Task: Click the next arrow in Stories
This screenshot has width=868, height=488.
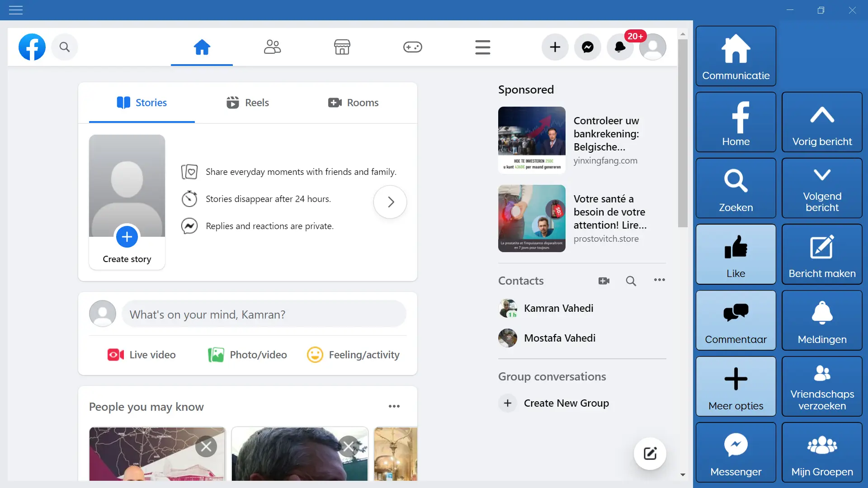Action: 390,202
